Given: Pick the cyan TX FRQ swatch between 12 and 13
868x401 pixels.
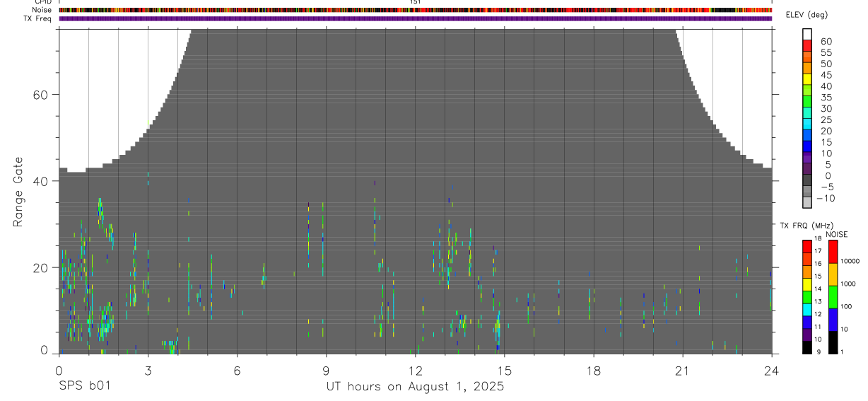Looking at the screenshot, I should pyautogui.click(x=807, y=309).
